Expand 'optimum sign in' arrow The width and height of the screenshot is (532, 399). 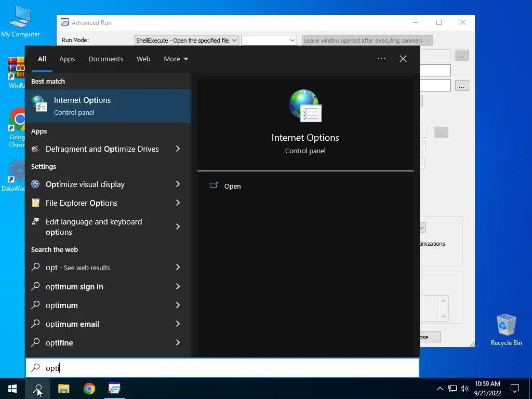178,286
